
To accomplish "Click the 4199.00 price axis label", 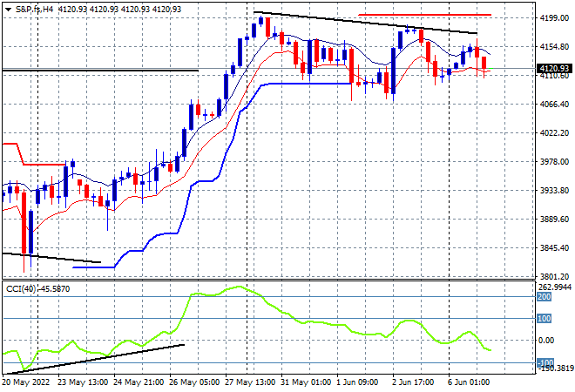I will tap(554, 18).
